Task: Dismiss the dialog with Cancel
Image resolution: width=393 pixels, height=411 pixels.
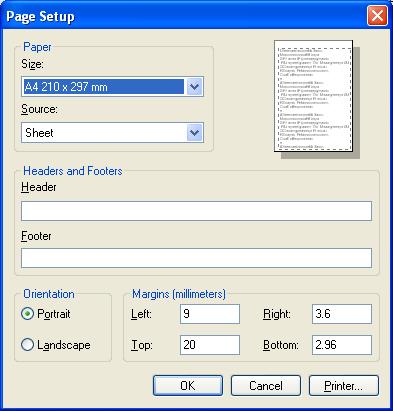Action: click(x=266, y=386)
